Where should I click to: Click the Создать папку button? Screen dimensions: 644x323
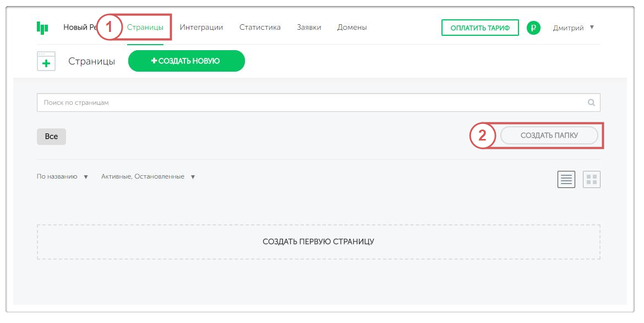[x=549, y=136]
